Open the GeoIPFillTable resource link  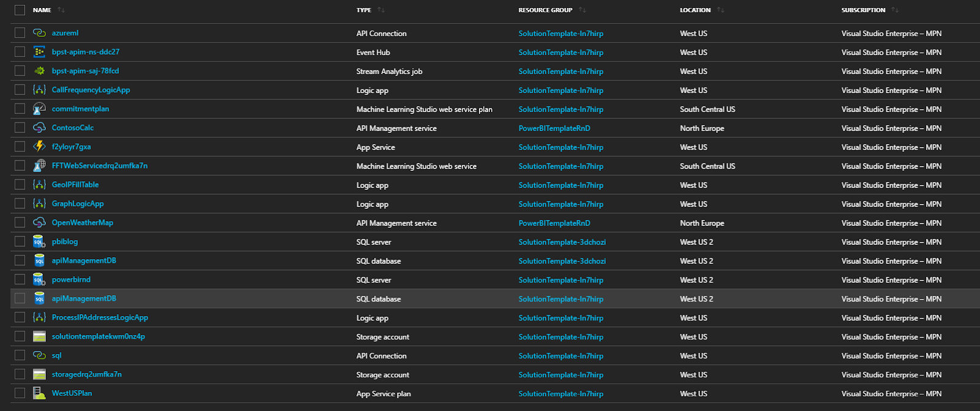[75, 184]
